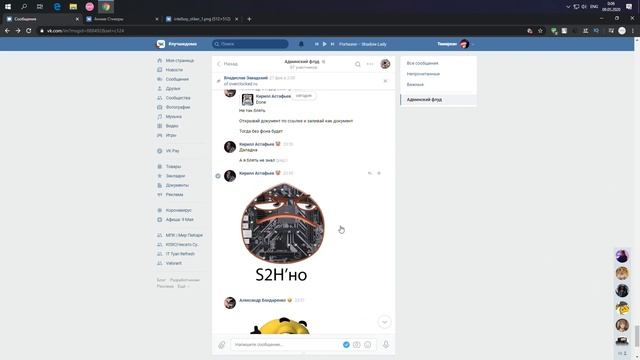
Task: Click the VK Pay icon in sidebar
Action: [x=160, y=151]
